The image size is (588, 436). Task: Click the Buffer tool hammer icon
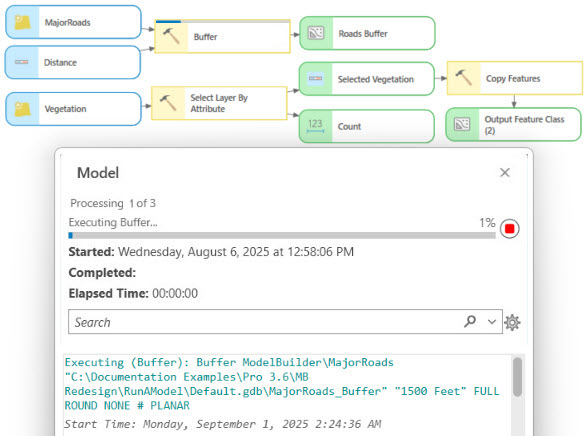(171, 36)
